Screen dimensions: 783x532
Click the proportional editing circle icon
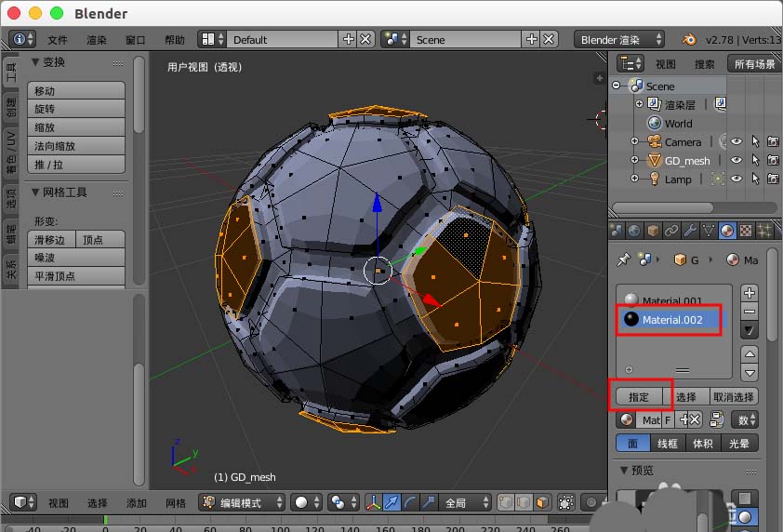pyautogui.click(x=591, y=502)
